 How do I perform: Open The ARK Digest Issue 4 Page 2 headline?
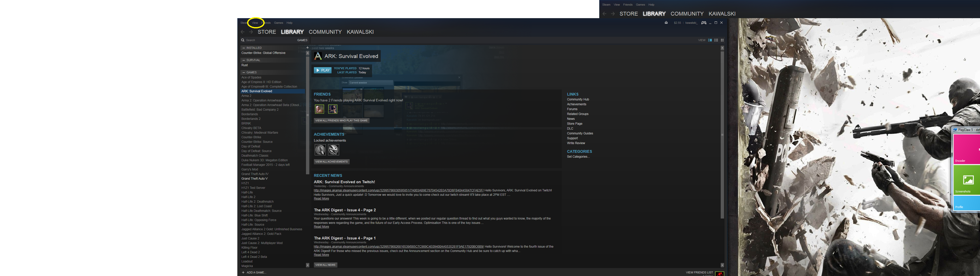(345, 210)
